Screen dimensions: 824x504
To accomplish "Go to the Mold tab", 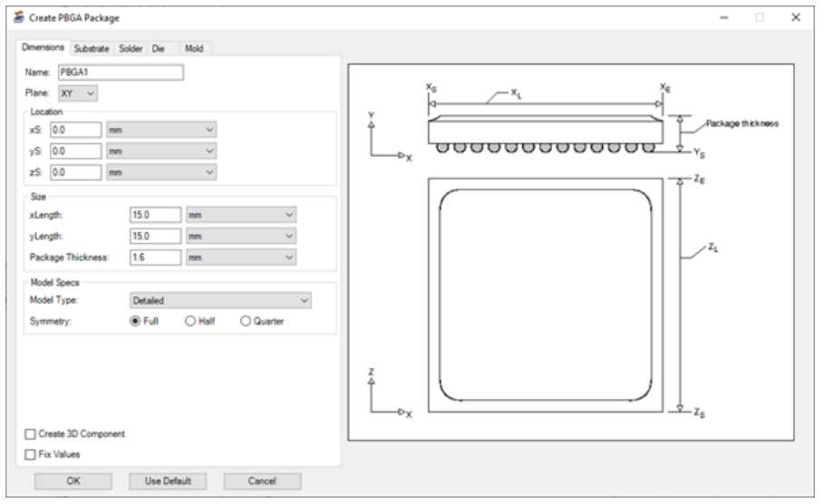I will click(194, 48).
